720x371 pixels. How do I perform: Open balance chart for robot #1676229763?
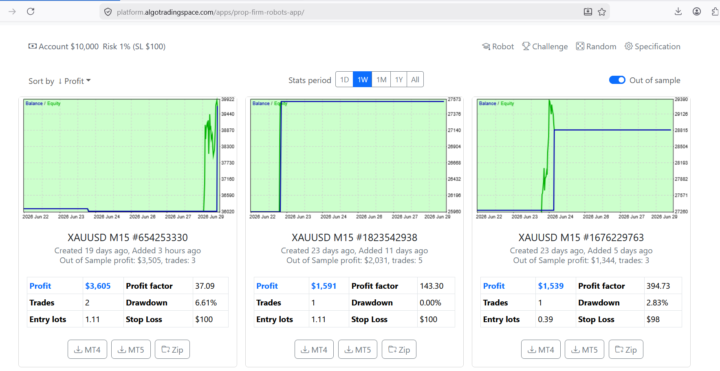pos(581,158)
